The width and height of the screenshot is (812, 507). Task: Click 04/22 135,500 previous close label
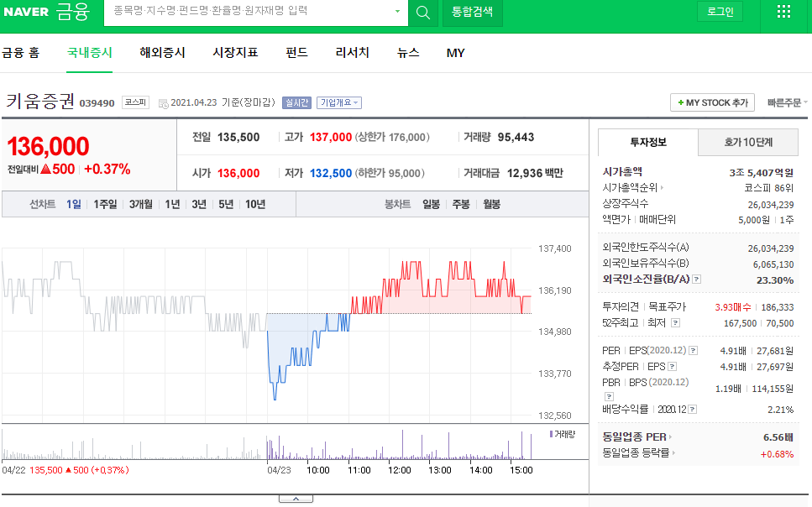65,470
